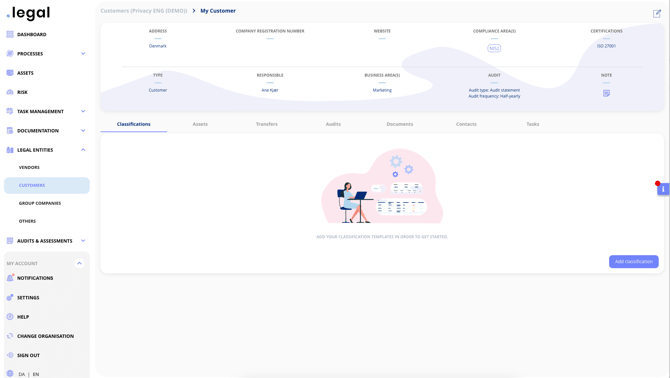Open the Help question mark icon
The image size is (670, 378).
click(x=10, y=317)
